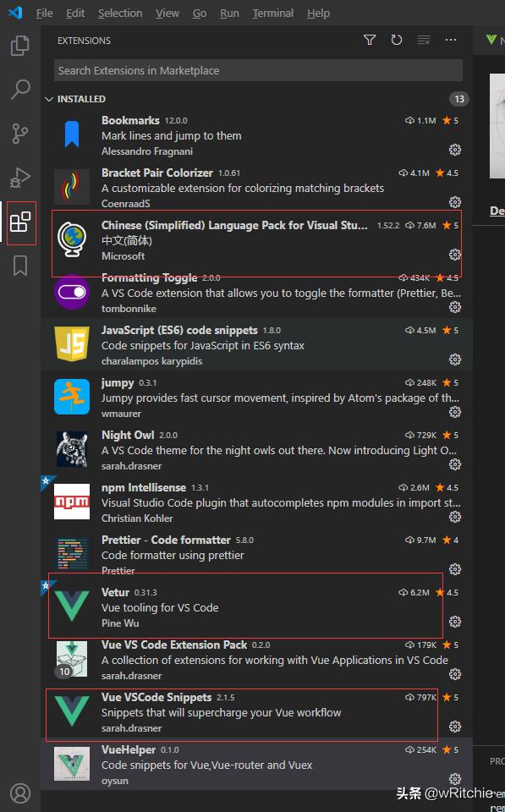
Task: Open manage gear for Vetur extension
Action: click(x=455, y=622)
